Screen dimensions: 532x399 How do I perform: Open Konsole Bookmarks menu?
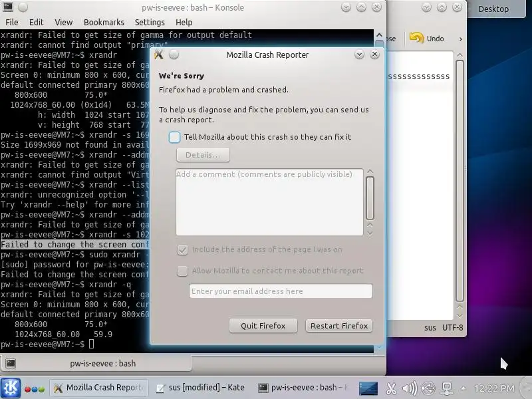(x=104, y=23)
